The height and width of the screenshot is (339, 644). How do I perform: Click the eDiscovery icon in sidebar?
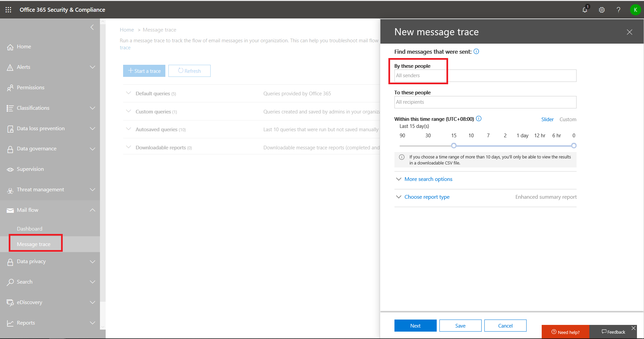[10, 302]
